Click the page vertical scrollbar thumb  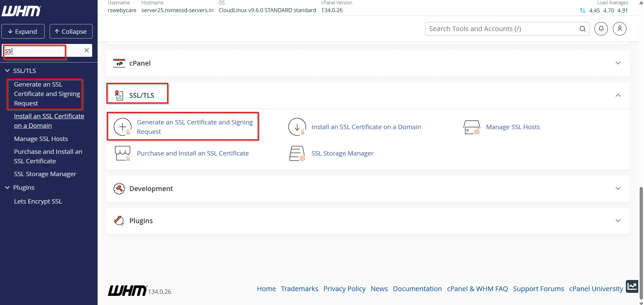tap(641, 243)
